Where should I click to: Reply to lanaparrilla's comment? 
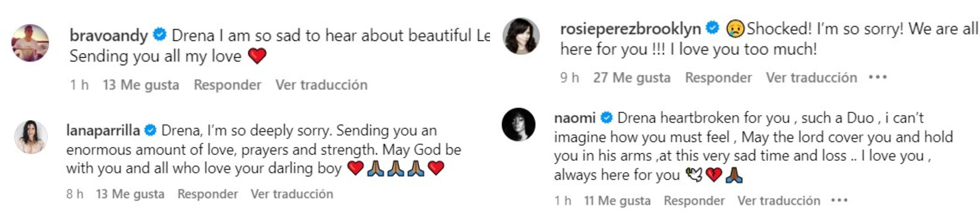[208, 194]
